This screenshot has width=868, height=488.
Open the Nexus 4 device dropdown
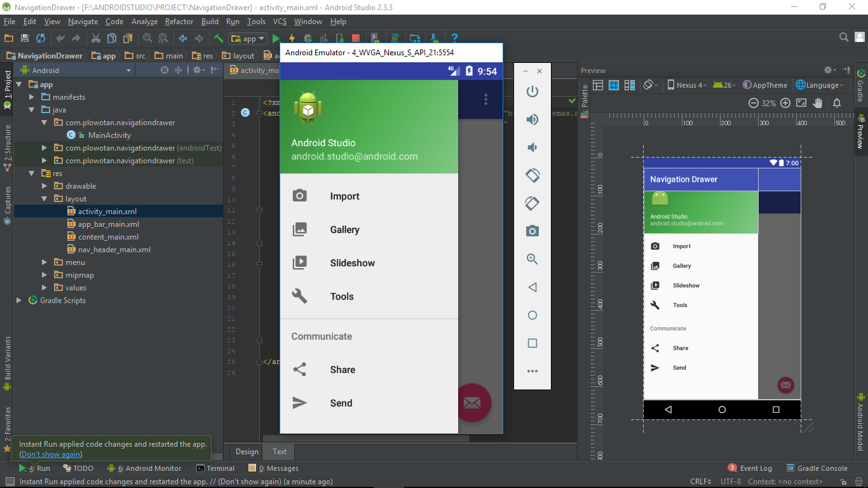[690, 85]
